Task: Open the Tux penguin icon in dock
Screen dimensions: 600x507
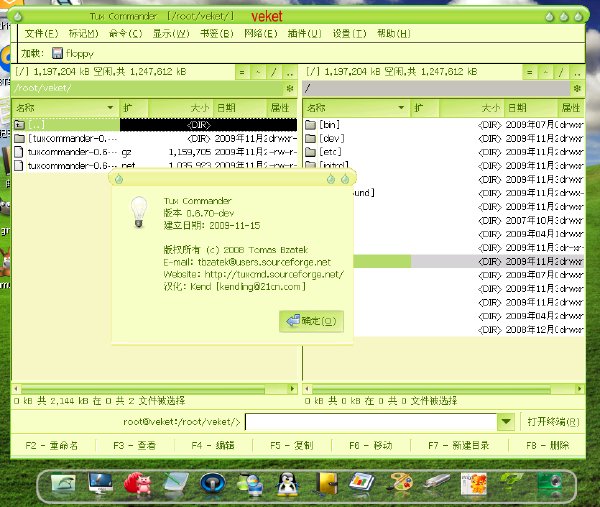Action: click(x=287, y=484)
